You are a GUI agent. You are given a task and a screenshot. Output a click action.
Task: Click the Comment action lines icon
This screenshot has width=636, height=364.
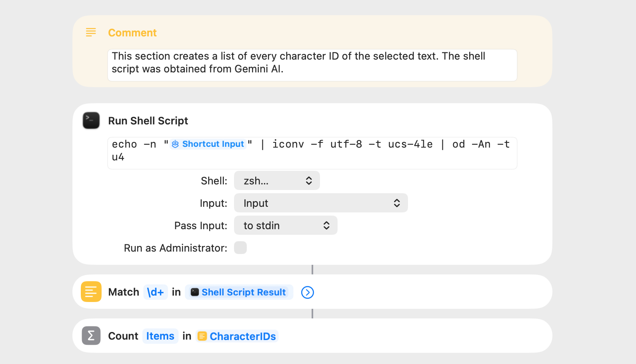pyautogui.click(x=91, y=32)
